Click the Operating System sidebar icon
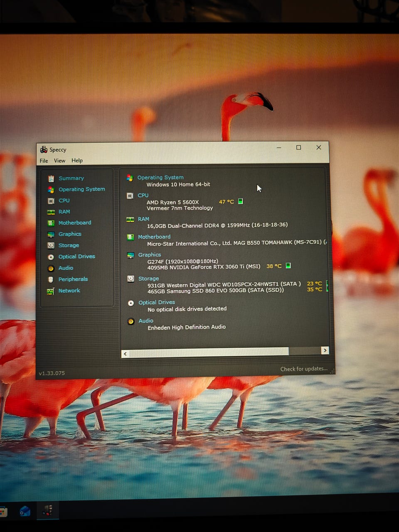399x532 pixels. (x=51, y=190)
